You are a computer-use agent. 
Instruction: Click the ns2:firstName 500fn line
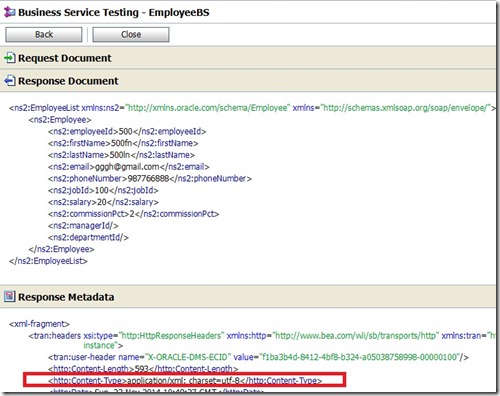point(123,143)
